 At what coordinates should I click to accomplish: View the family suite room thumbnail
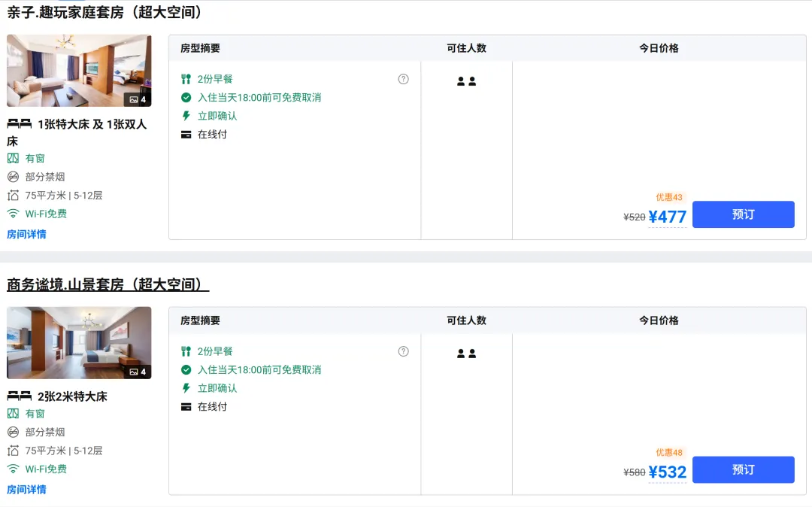(79, 71)
